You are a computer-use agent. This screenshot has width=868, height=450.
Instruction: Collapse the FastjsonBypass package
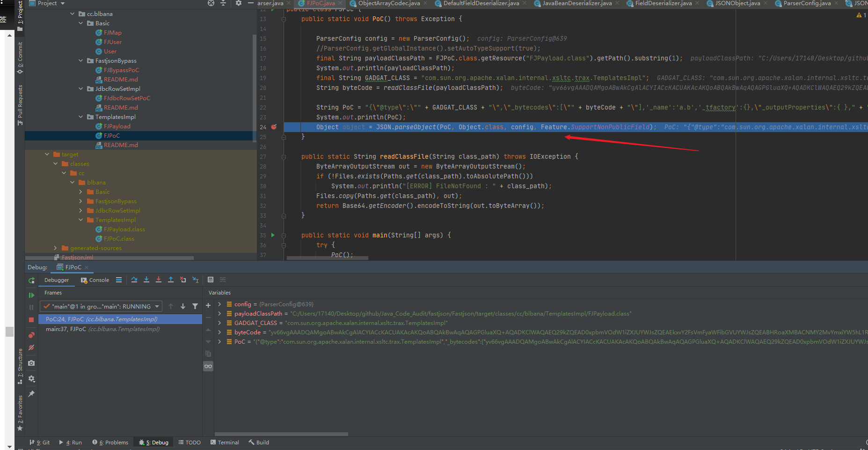(x=81, y=61)
